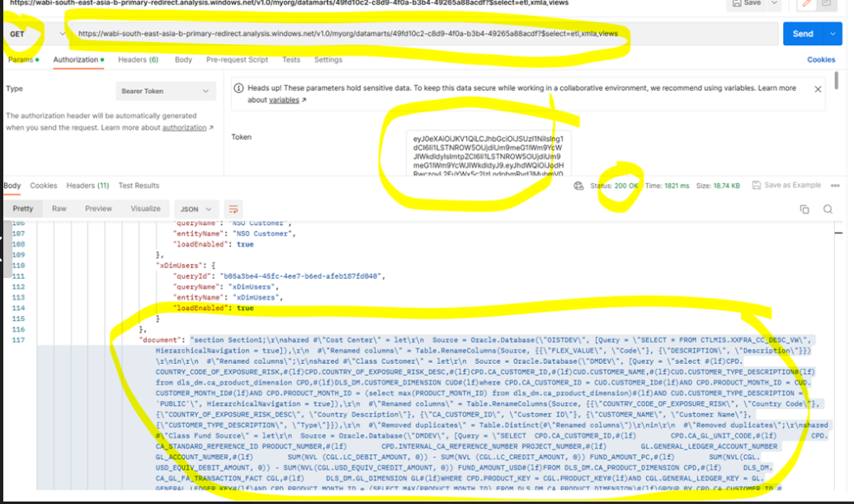Viewport: 854px width, 504px height.
Task: Click the 18.74 KB response size
Action: [x=727, y=186]
